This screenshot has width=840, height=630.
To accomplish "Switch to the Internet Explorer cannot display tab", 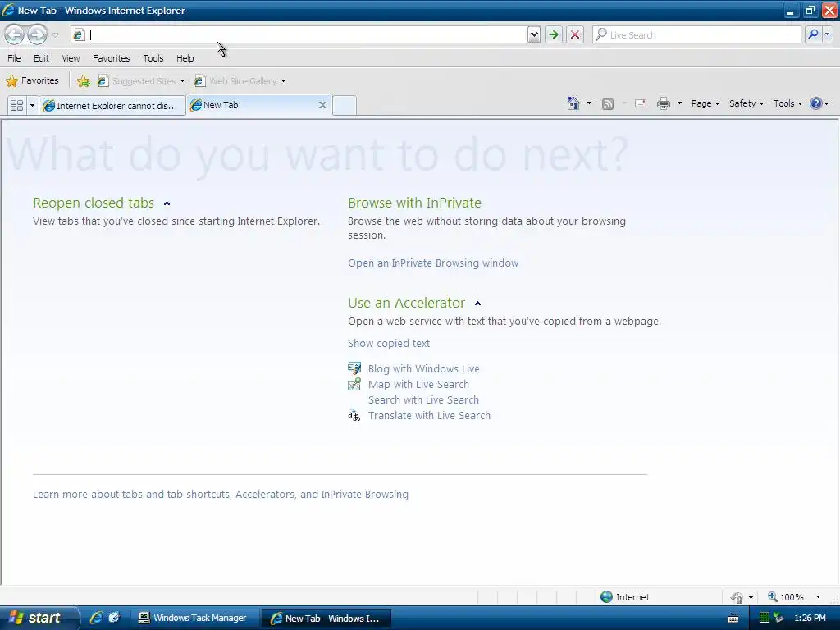I will [x=112, y=105].
